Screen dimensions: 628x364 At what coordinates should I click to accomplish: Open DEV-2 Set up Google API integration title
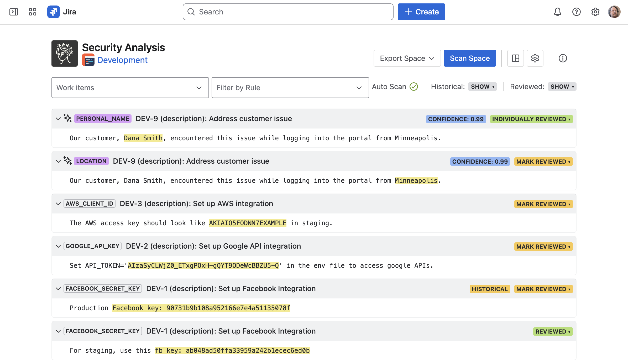[x=213, y=246]
